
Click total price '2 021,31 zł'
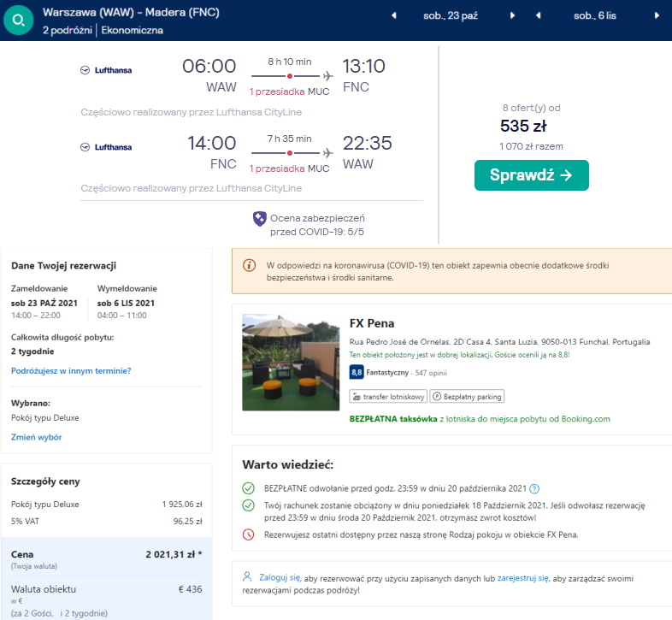point(174,554)
